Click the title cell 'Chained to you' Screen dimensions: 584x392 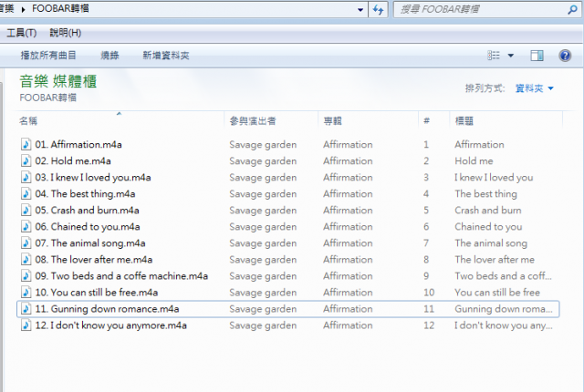(x=488, y=226)
